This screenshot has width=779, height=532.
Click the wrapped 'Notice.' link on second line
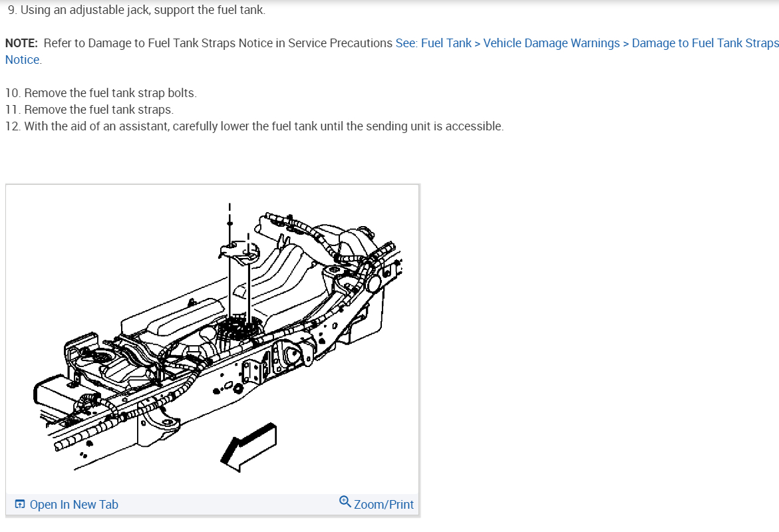pyautogui.click(x=23, y=60)
